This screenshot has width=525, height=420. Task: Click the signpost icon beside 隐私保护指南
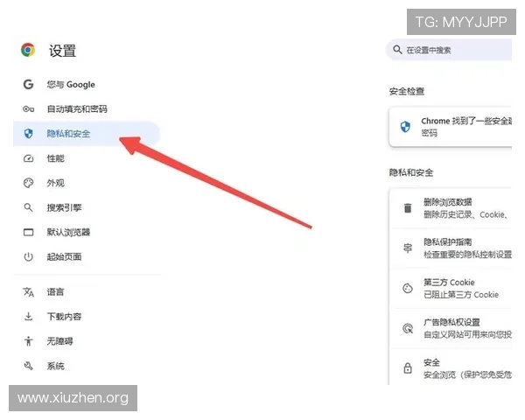pos(408,248)
